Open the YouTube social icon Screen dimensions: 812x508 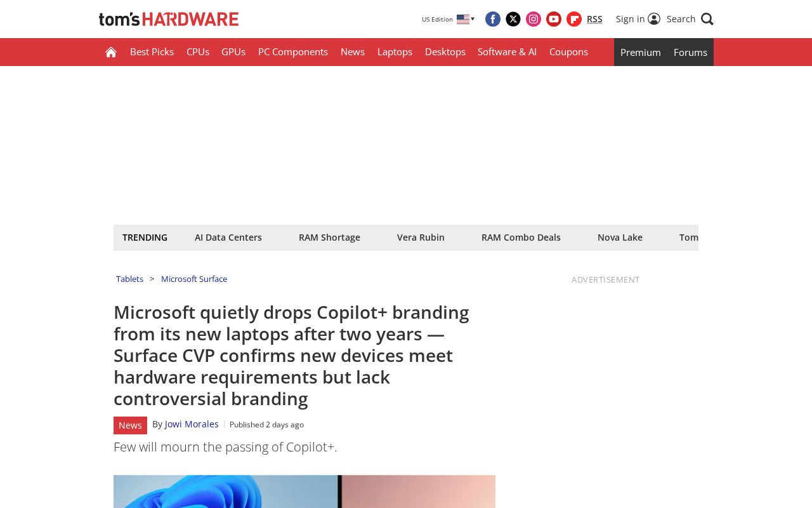554,19
